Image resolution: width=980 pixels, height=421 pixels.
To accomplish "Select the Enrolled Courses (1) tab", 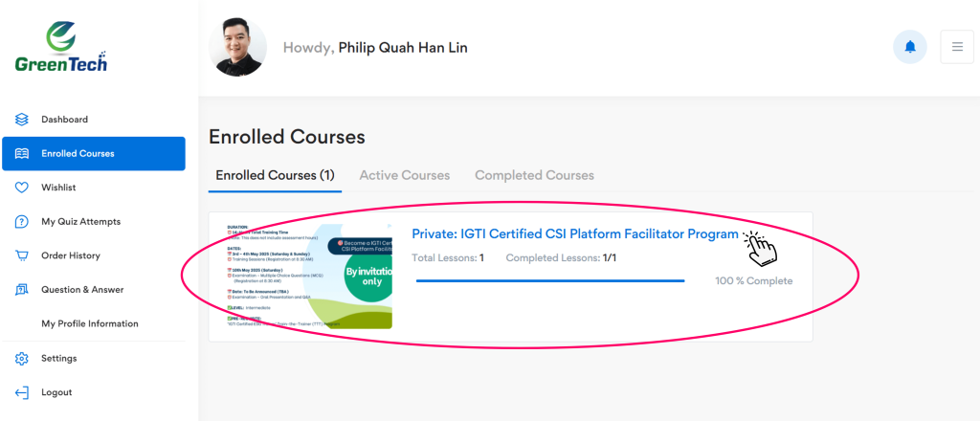I will tap(275, 175).
